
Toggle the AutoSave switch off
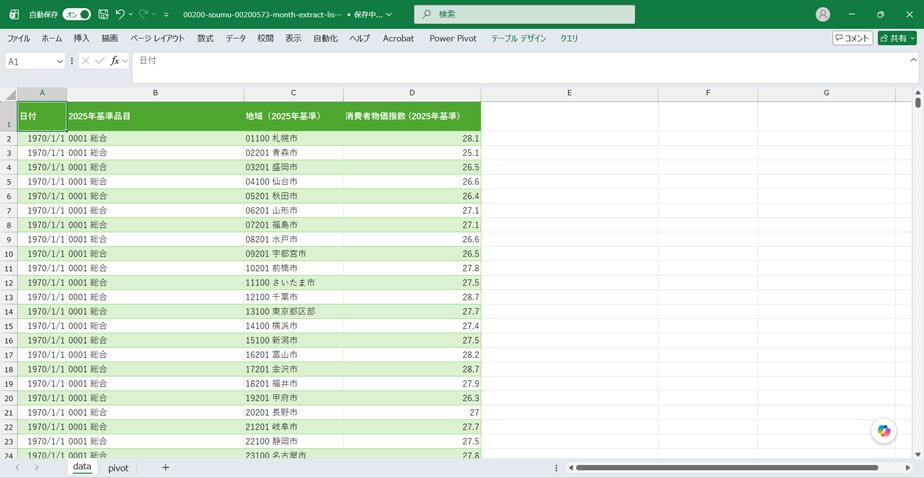(77, 14)
